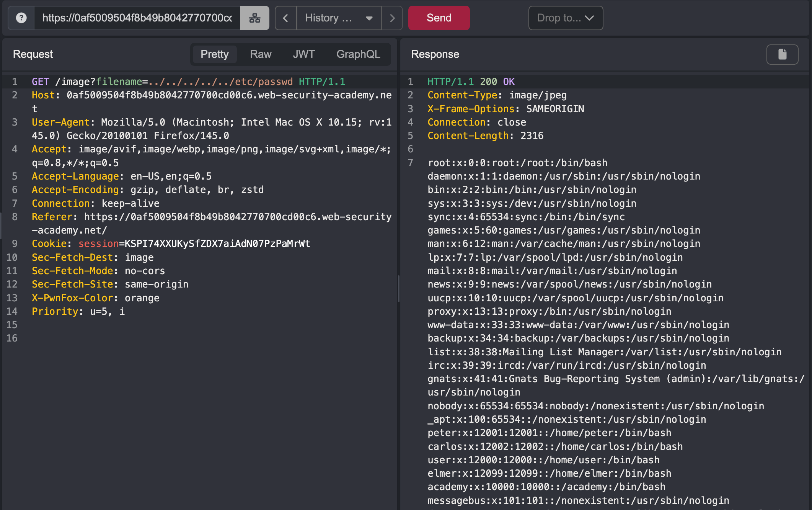Open connection settings icon beside URL
Screen dimensions: 812x510
pos(254,18)
